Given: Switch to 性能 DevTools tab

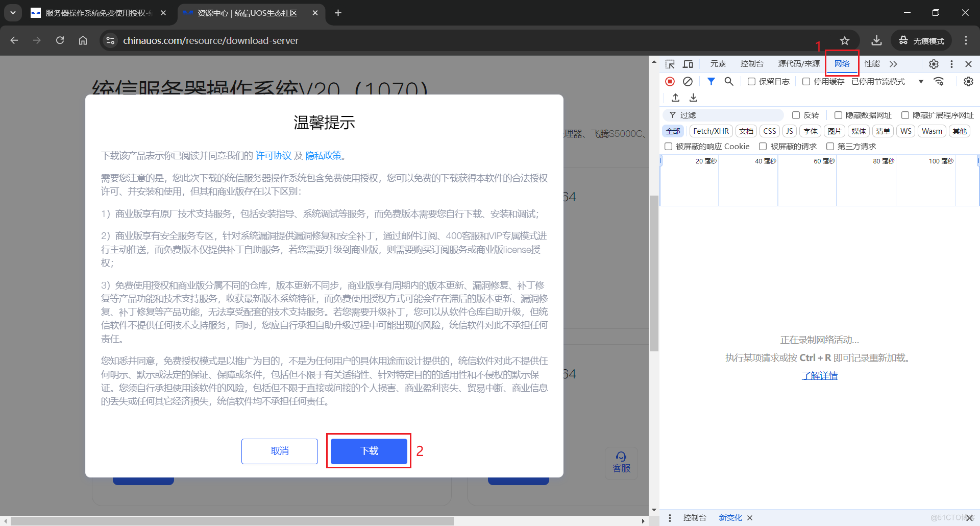Looking at the screenshot, I should [x=872, y=64].
